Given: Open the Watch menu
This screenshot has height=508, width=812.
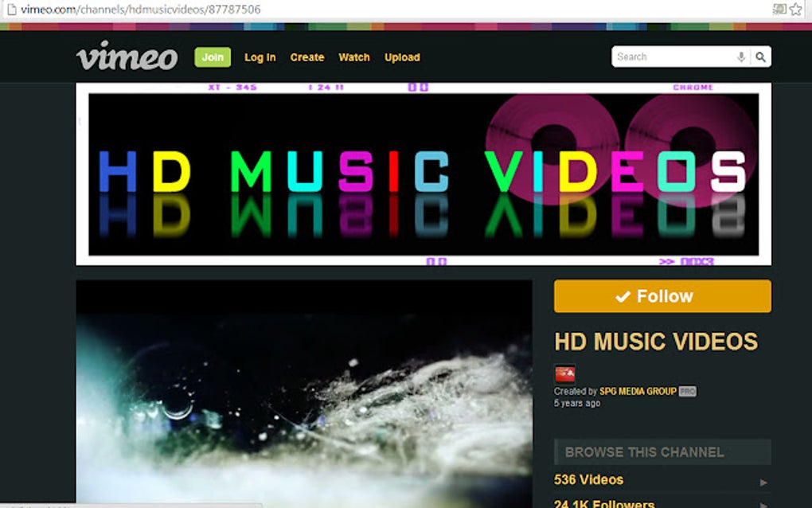Looking at the screenshot, I should 353,57.
